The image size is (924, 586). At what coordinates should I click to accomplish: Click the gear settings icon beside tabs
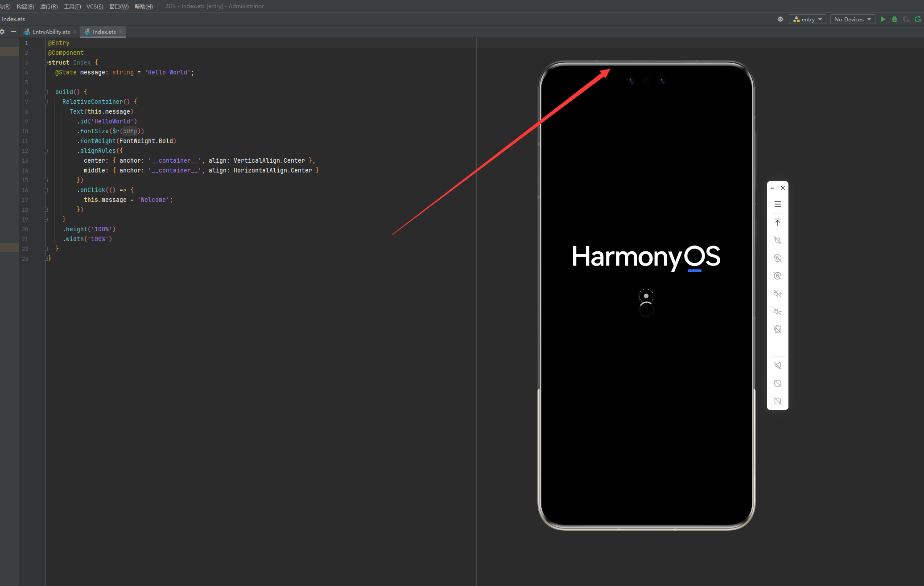[x=2, y=32]
